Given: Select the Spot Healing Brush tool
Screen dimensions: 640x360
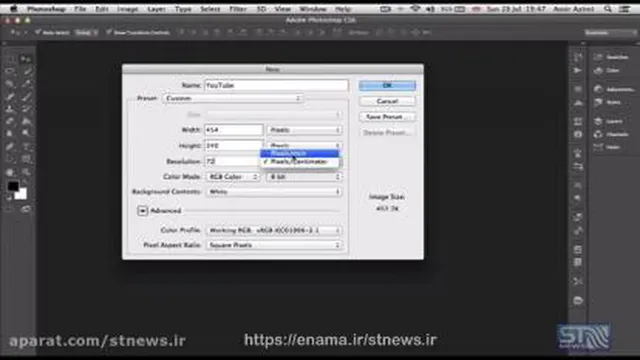Looking at the screenshot, I should coord(10,97).
